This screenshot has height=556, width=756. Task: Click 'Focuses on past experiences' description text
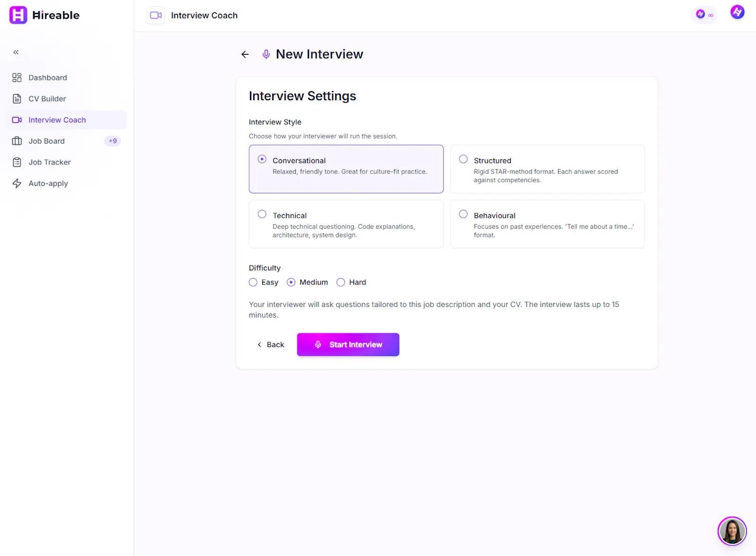(x=554, y=231)
